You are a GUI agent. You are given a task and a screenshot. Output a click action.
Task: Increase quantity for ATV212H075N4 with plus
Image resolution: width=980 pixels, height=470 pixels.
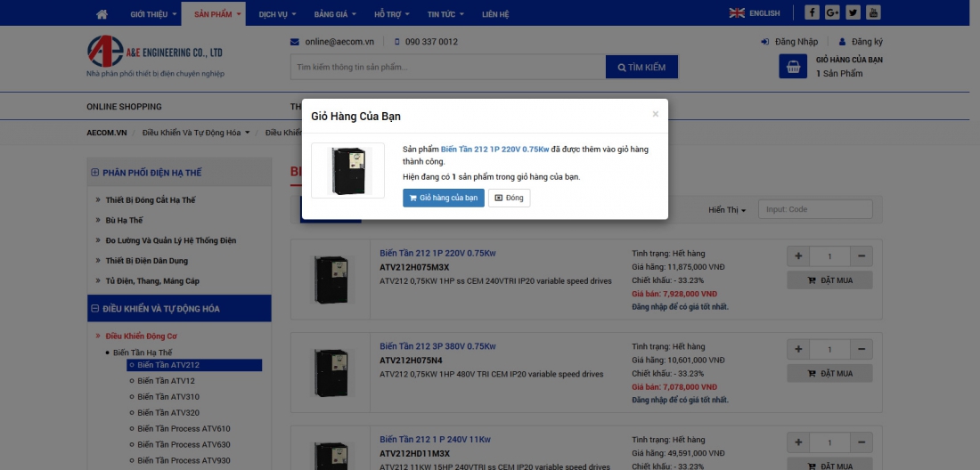[798, 350]
